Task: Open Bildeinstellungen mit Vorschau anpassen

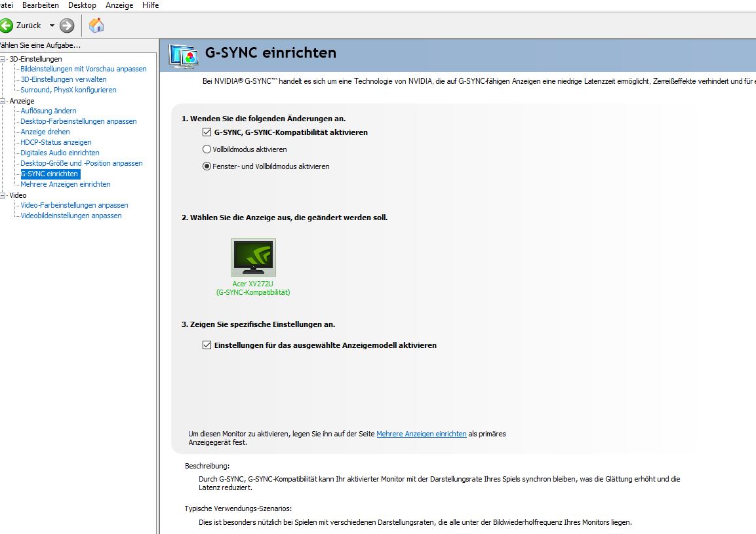Action: point(83,69)
